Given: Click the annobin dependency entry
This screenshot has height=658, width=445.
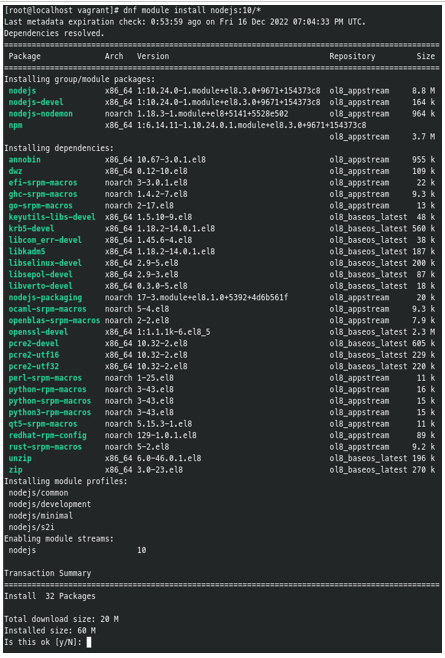Looking at the screenshot, I should pos(25,159).
